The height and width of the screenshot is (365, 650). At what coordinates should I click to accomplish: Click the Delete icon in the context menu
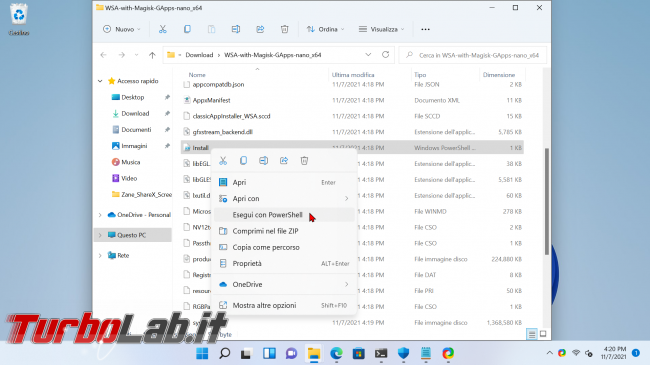point(304,161)
